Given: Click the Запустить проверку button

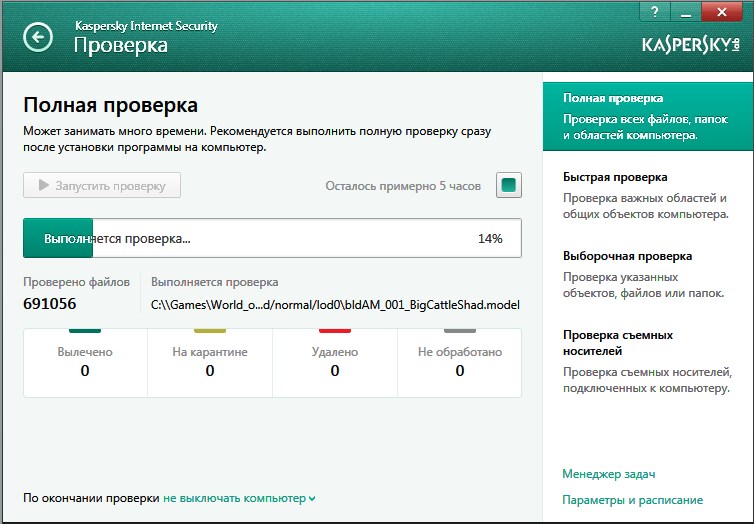Looking at the screenshot, I should [x=102, y=185].
